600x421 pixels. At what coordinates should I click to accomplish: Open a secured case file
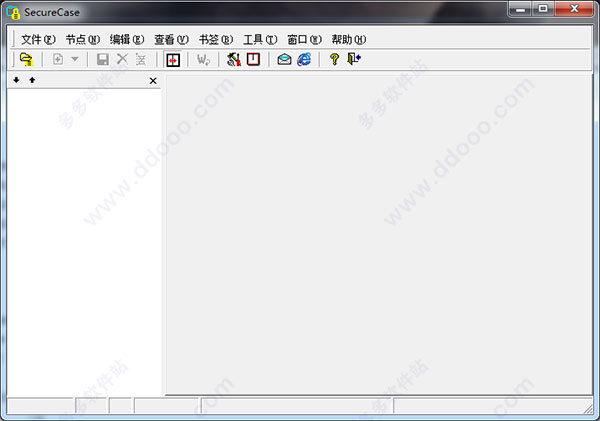tap(26, 59)
